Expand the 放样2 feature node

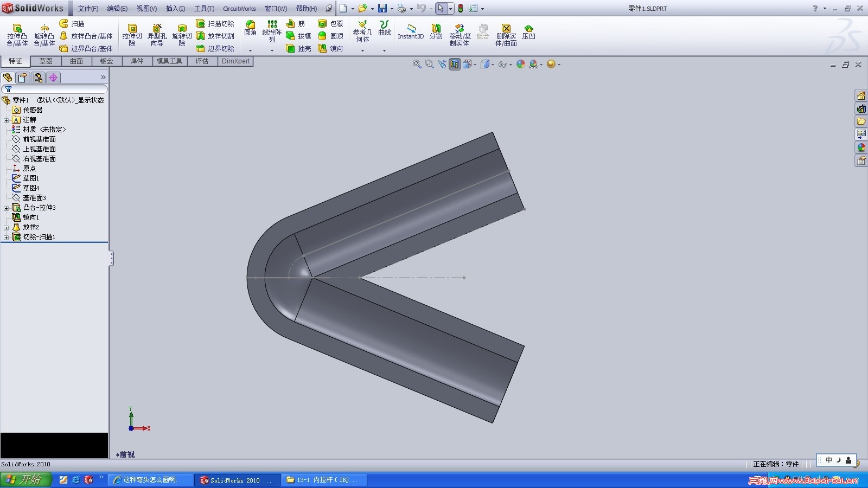pos(6,228)
